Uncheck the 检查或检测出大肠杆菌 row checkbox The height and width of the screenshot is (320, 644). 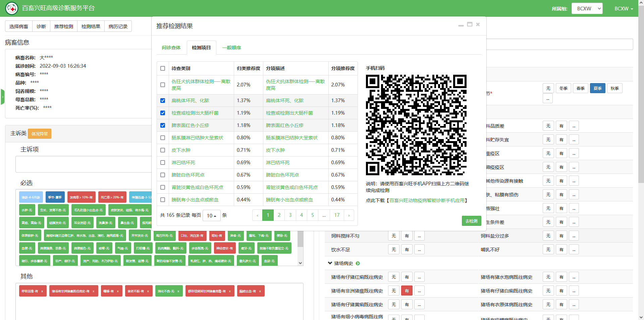click(163, 113)
